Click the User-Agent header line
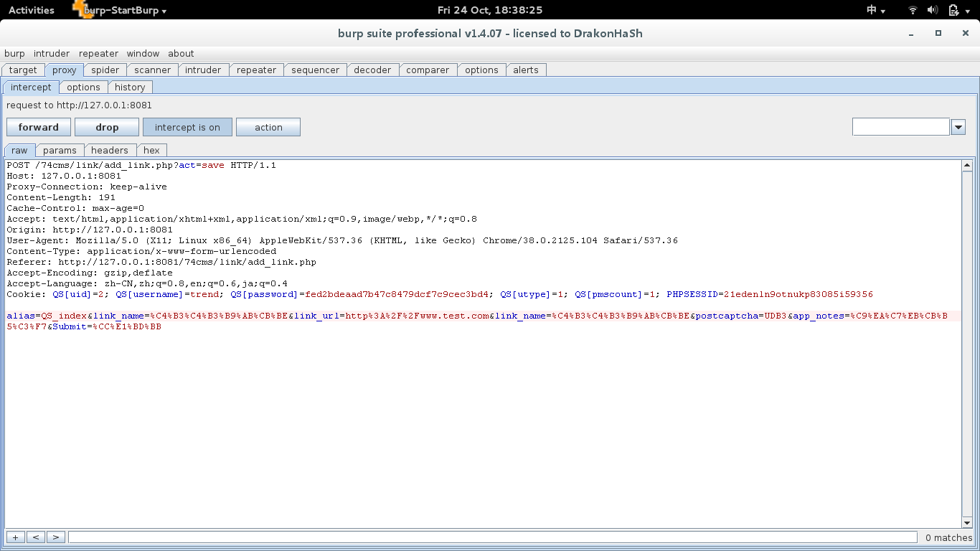This screenshot has width=980, height=551. (342, 240)
